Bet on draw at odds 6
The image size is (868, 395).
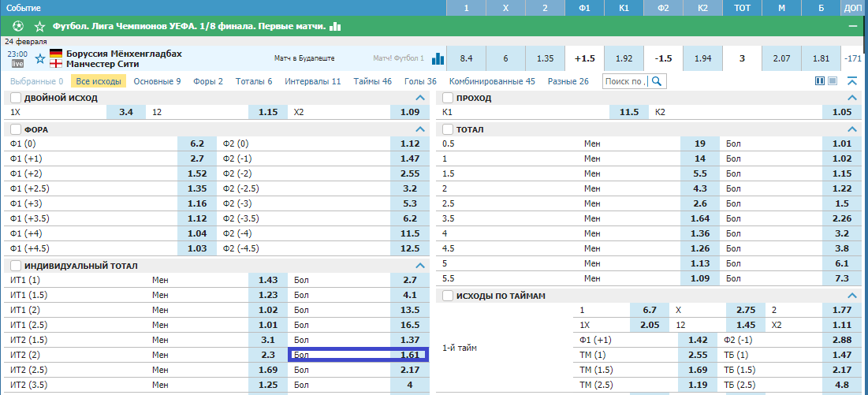(x=505, y=58)
